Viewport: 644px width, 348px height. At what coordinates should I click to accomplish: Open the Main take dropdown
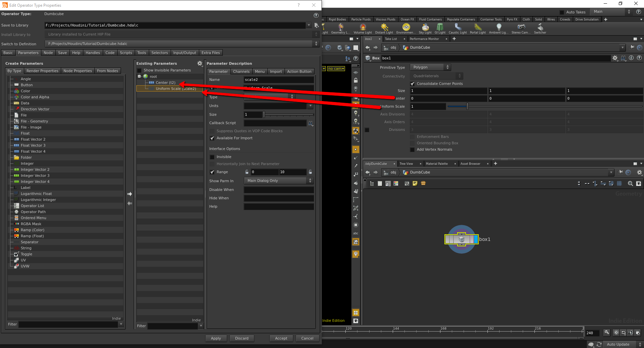click(611, 12)
